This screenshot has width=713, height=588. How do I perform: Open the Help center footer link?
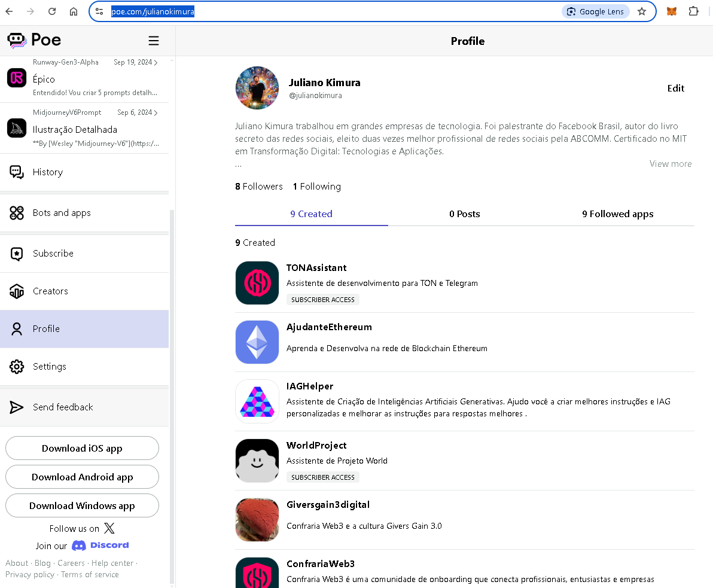pos(112,563)
